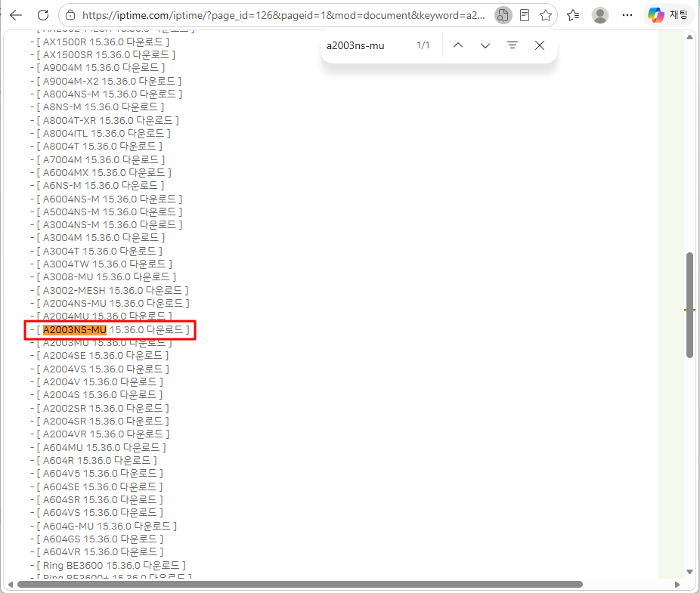Viewport: 700px width, 593px height.
Task: Close the find on page bar
Action: (540, 45)
